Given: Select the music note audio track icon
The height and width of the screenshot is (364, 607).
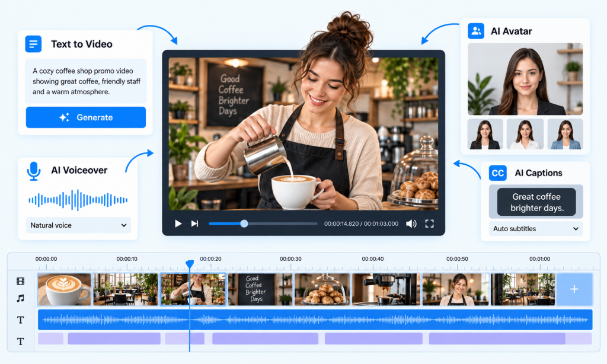Looking at the screenshot, I should click(x=21, y=298).
